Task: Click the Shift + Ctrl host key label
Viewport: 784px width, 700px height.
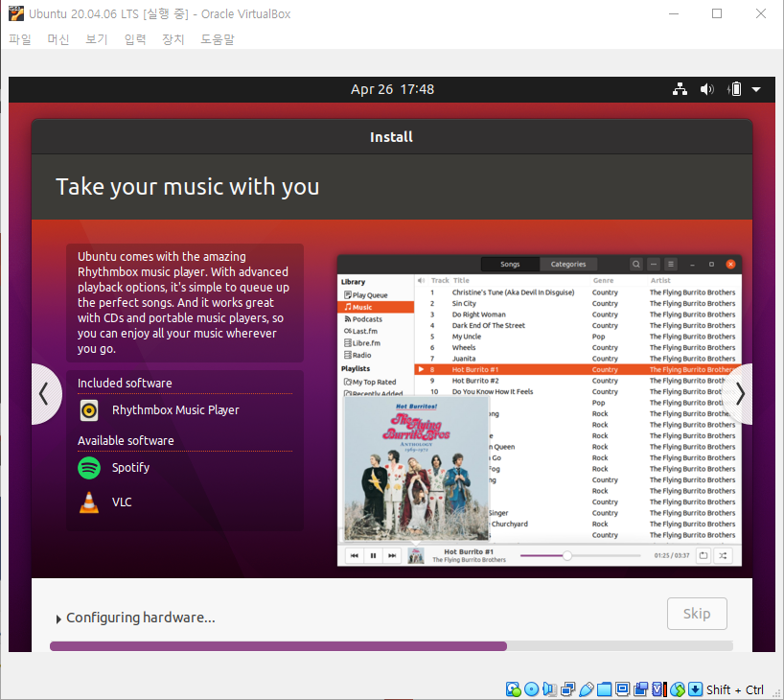Action: pyautogui.click(x=734, y=689)
